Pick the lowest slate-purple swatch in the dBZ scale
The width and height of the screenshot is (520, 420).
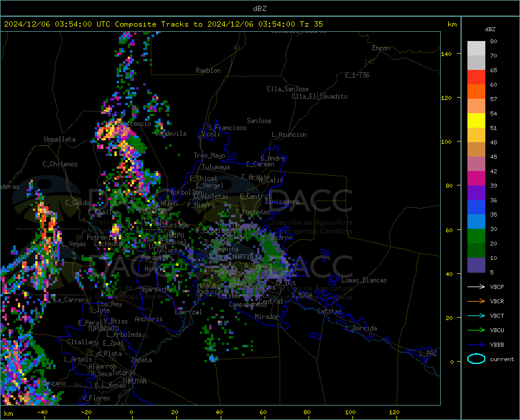tap(476, 265)
